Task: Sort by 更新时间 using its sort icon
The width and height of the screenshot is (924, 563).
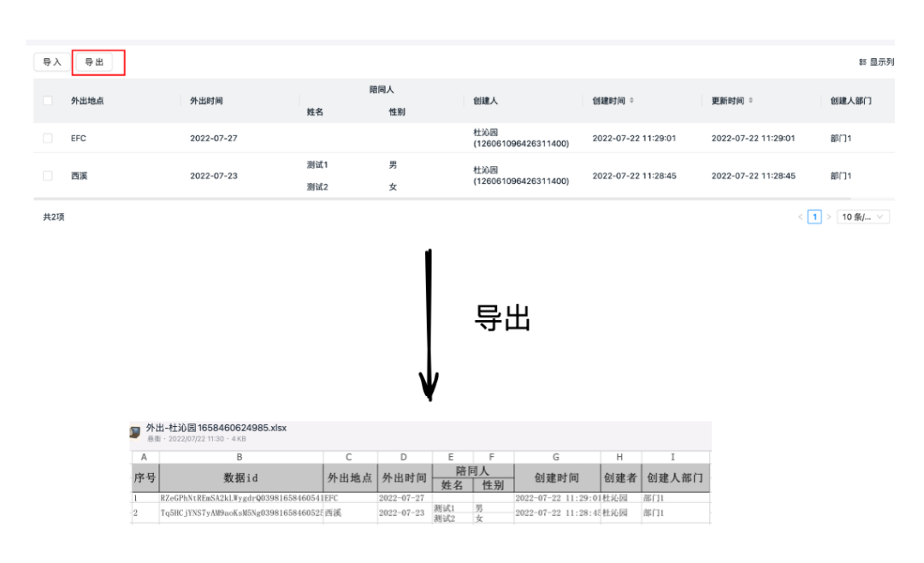Action: (751, 101)
